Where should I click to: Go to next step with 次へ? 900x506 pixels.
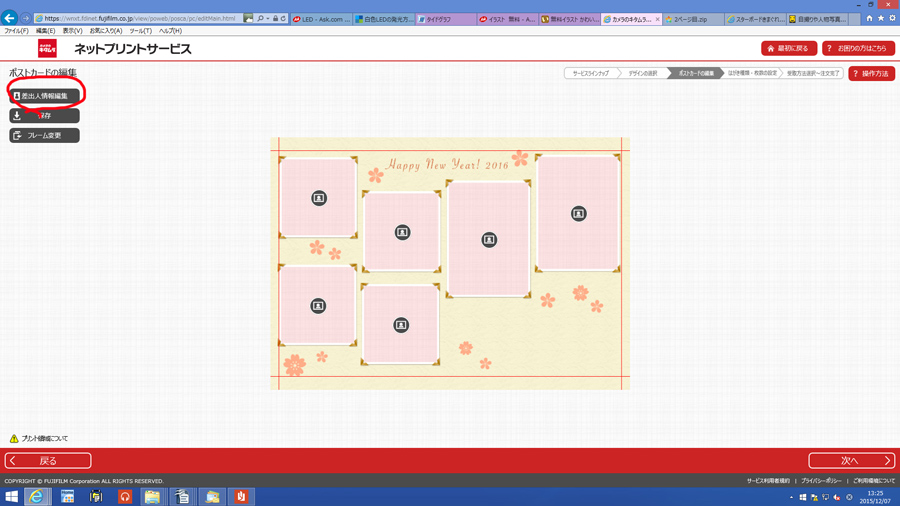[x=851, y=461]
